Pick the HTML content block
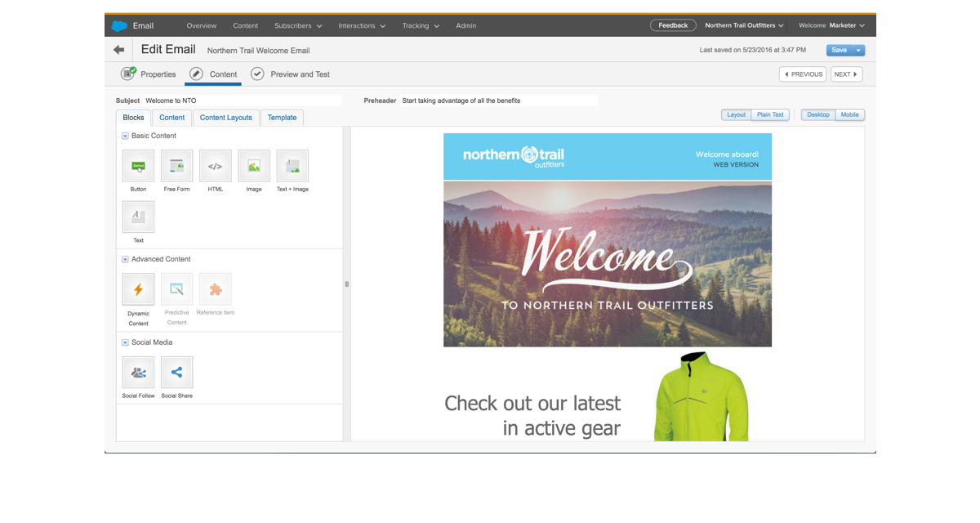Screen dimensions: 980x523 click(215, 166)
